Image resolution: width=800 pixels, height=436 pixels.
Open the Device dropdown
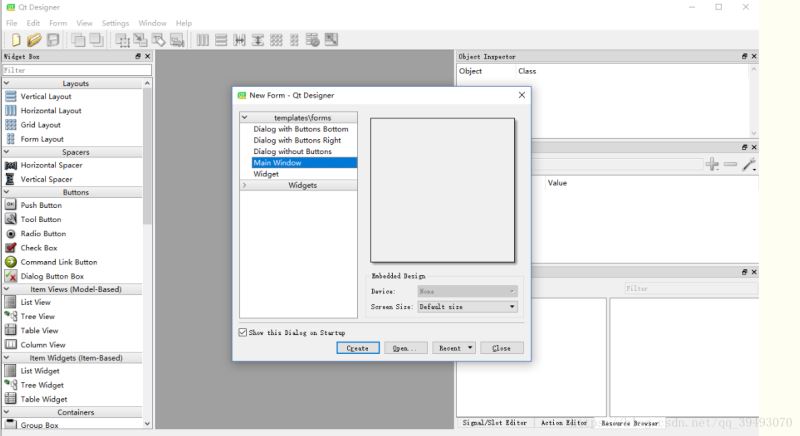[x=467, y=291]
